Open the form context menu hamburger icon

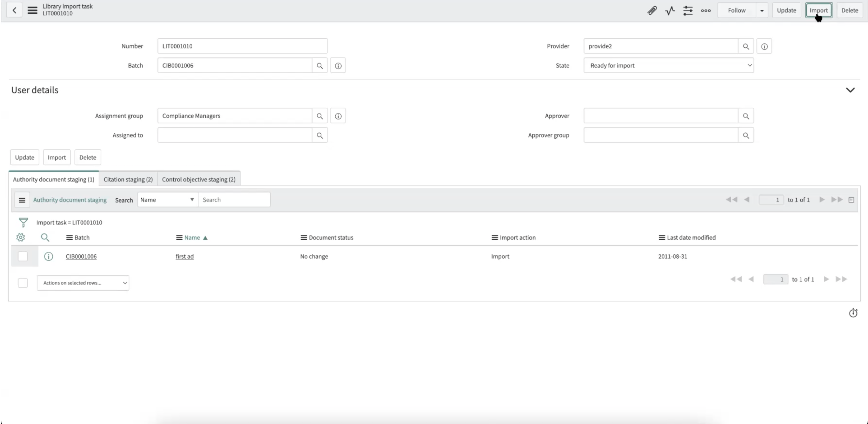click(x=32, y=10)
